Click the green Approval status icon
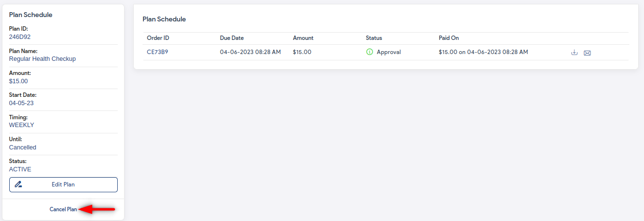The width and height of the screenshot is (644, 221). pyautogui.click(x=369, y=52)
